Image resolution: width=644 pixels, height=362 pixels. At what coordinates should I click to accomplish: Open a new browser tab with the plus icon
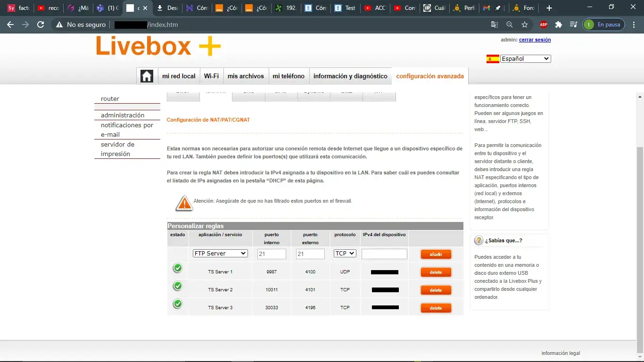pos(549,8)
